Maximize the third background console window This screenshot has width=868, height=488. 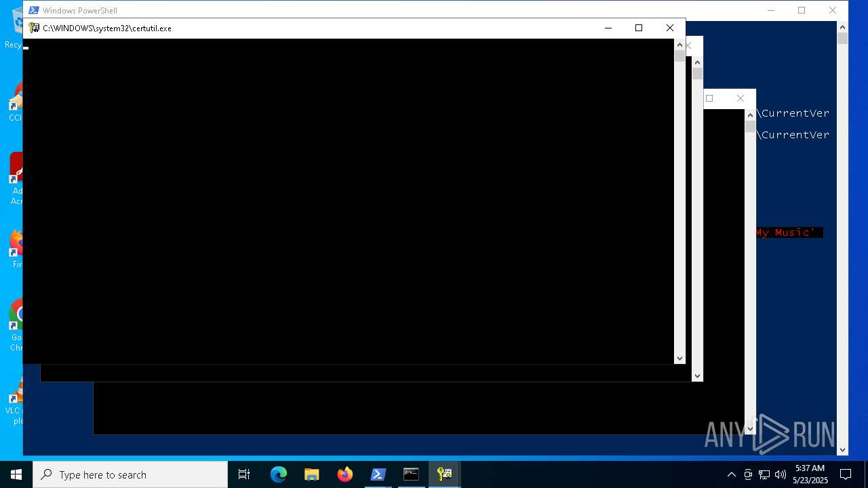[x=709, y=98]
